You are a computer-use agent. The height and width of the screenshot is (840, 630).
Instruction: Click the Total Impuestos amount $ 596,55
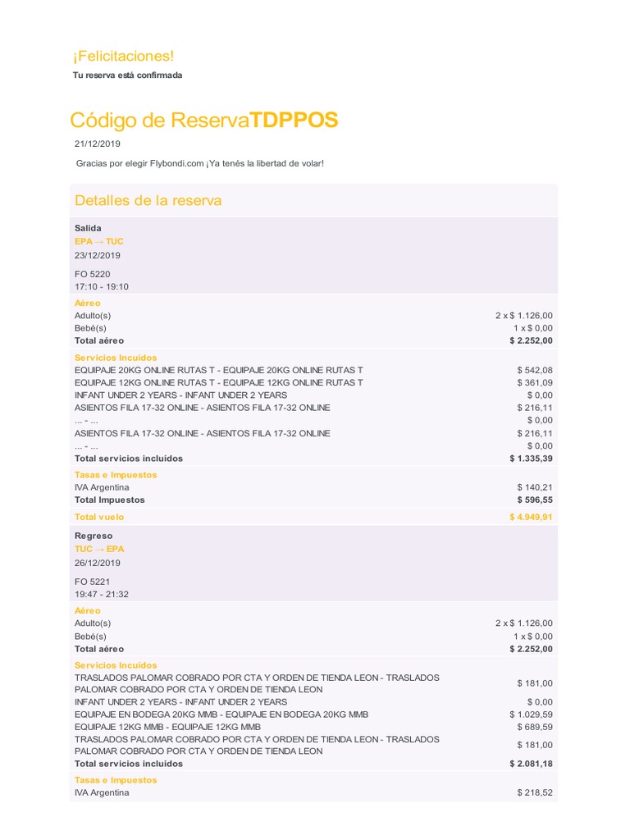click(534, 500)
